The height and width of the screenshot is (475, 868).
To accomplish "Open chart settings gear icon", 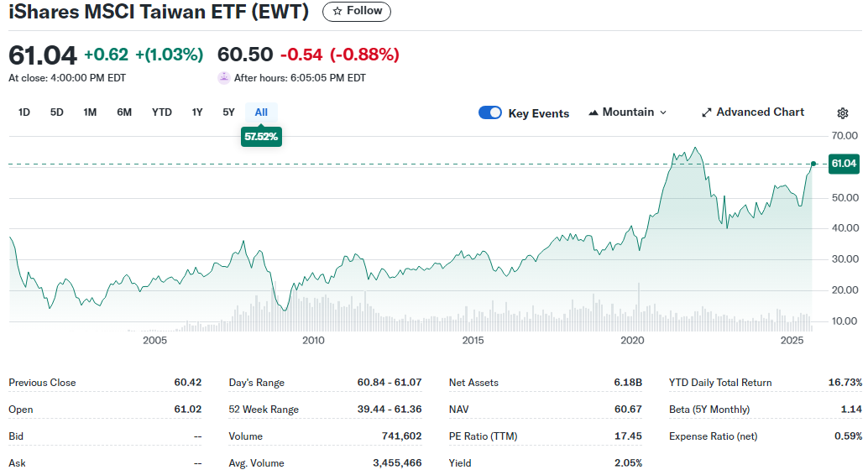I will 843,113.
